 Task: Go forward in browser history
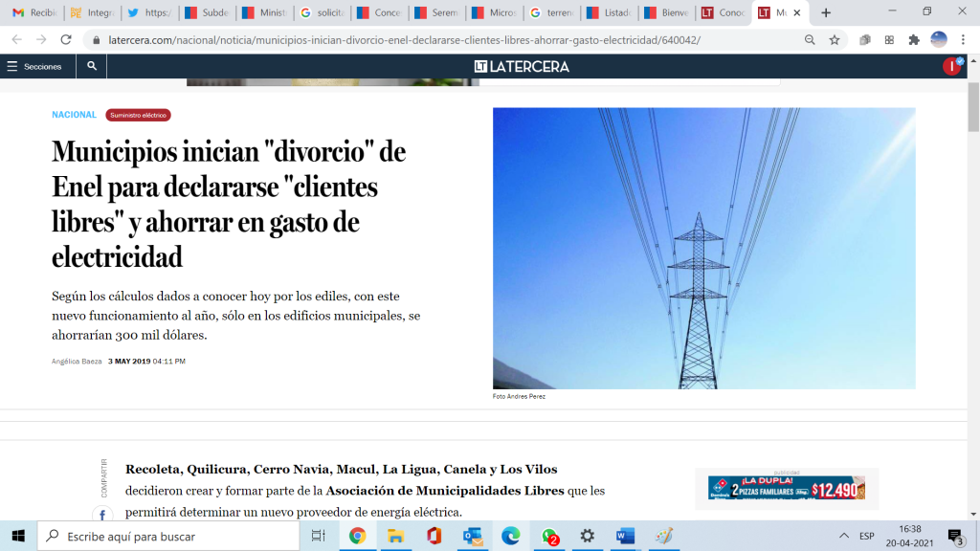pyautogui.click(x=41, y=40)
